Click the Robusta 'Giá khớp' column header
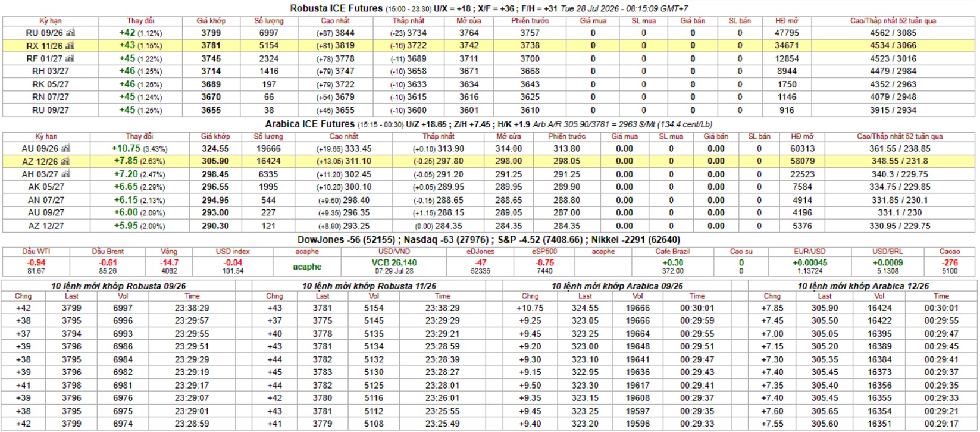 point(211,20)
